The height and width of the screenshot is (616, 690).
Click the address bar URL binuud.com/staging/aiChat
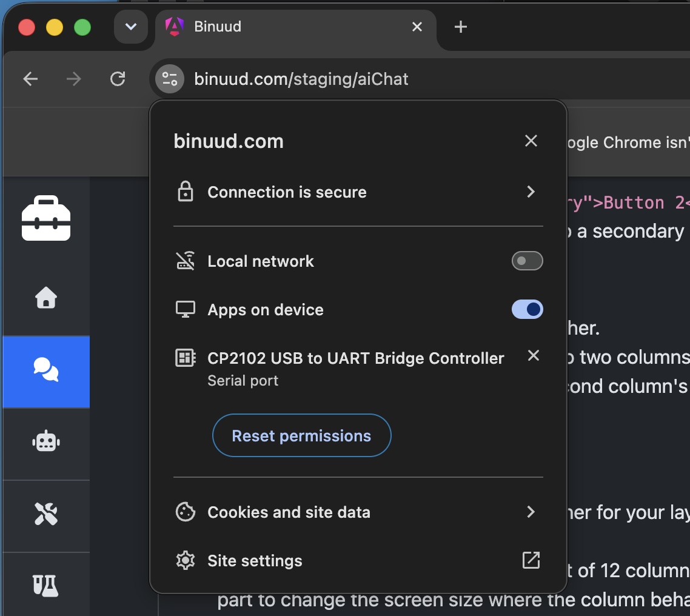[x=301, y=79]
